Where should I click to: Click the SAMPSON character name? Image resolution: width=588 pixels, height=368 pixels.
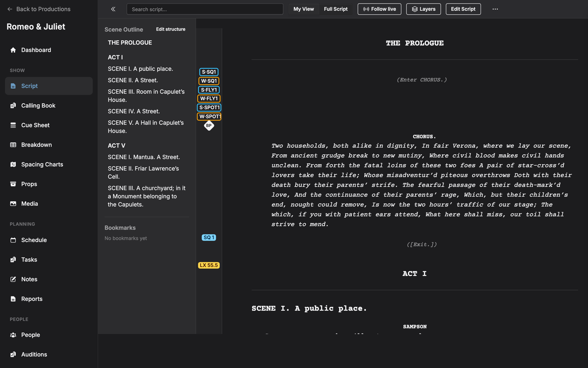[415, 327]
